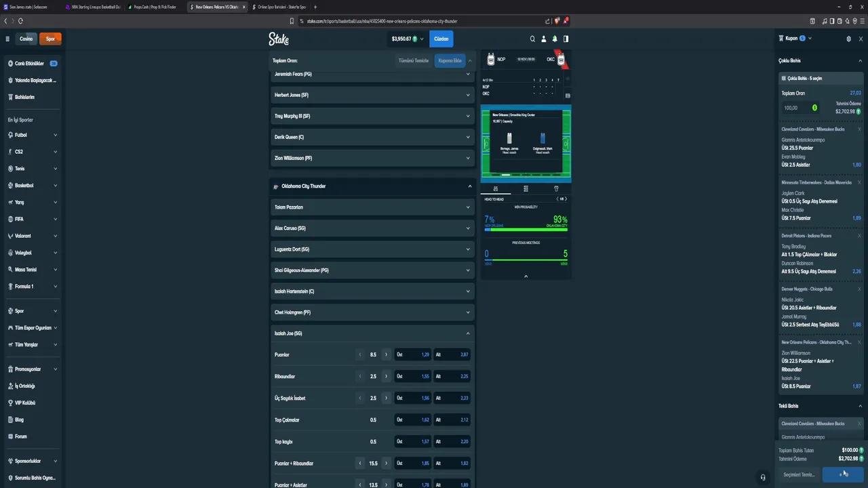Open the support headset icon
868x488 pixels.
pos(763,477)
